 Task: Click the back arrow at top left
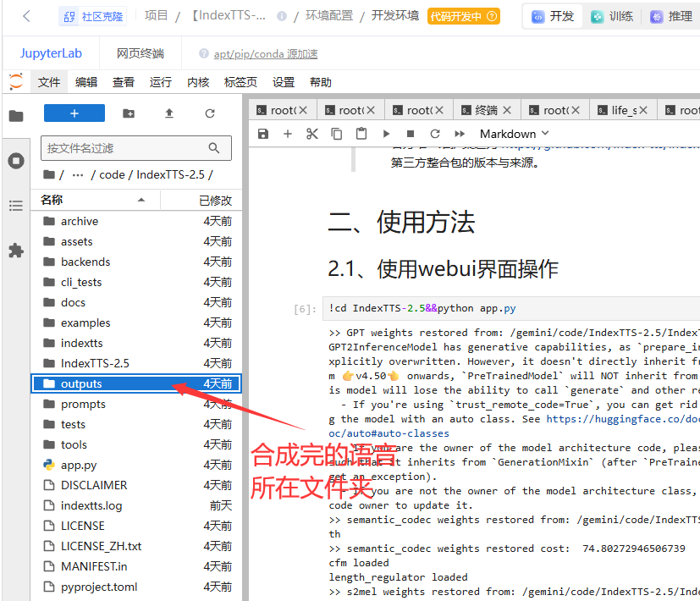(26, 17)
